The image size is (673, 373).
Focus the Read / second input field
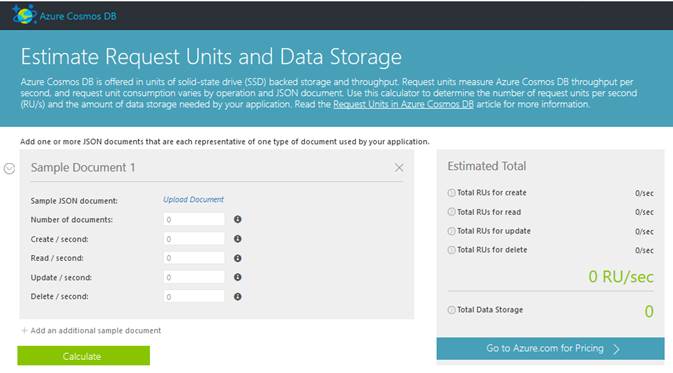[194, 258]
